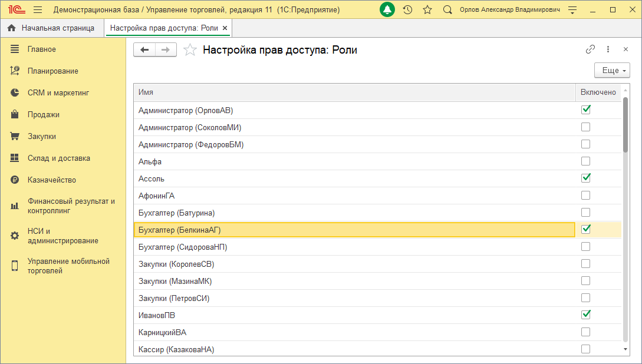This screenshot has width=642, height=364.
Task: Close the 'Настройка прав доступа: Роли' tab
Action: [x=225, y=28]
